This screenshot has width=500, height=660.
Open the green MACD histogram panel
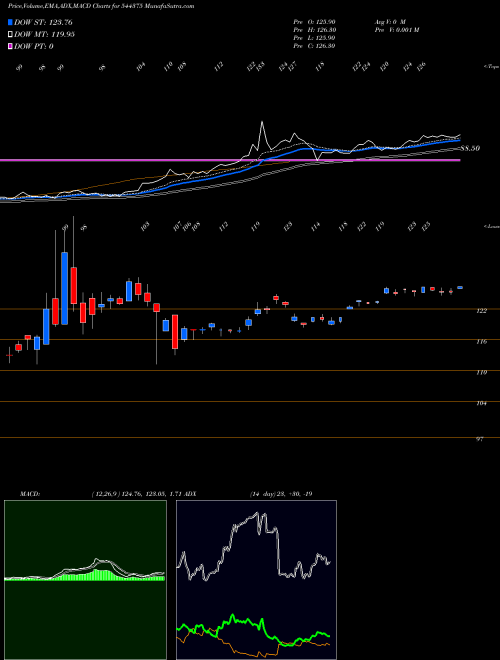click(85, 580)
